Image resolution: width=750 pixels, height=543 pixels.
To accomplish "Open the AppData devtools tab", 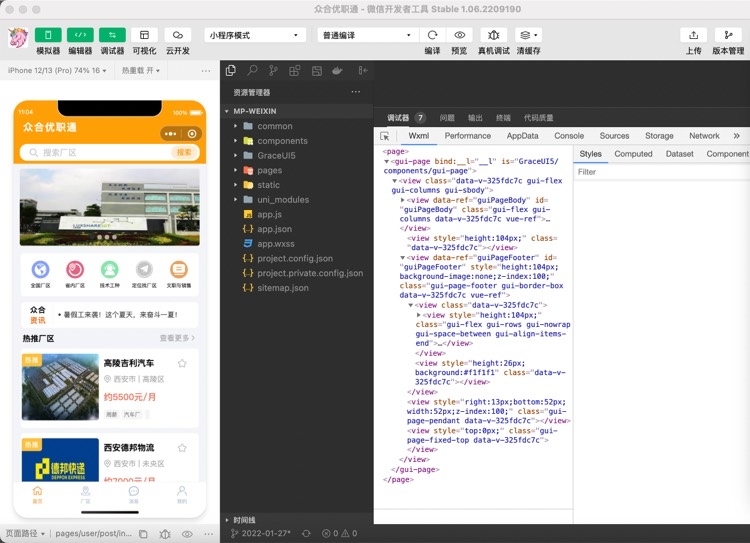I will [522, 136].
